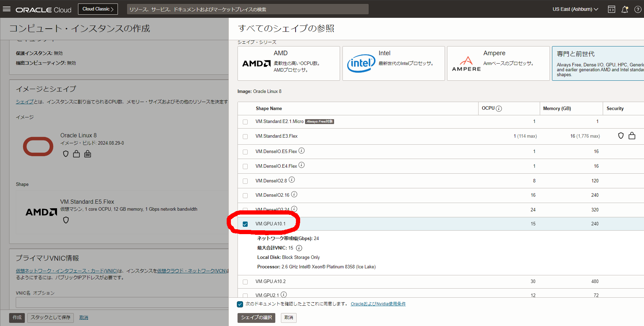Image resolution: width=644 pixels, height=326 pixels.
Task: Open the hamburger navigation menu
Action: coord(7,9)
